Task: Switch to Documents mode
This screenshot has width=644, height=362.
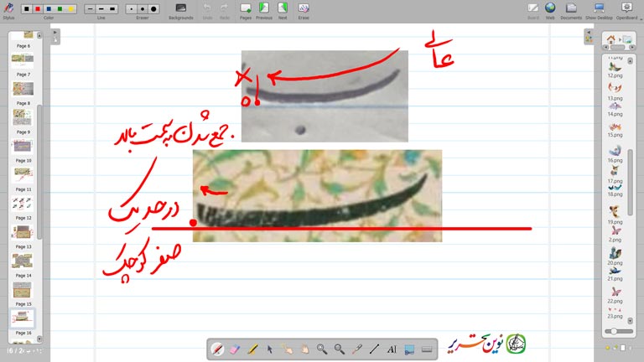Action: pyautogui.click(x=571, y=9)
